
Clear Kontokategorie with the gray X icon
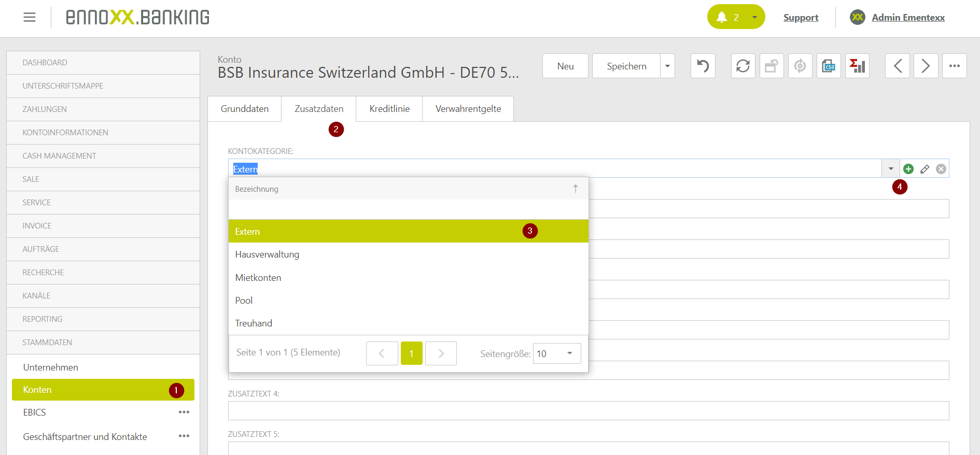click(x=941, y=169)
